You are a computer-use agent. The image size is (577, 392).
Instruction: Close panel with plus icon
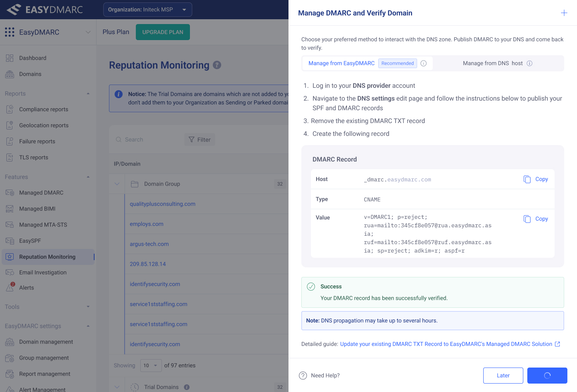[564, 13]
